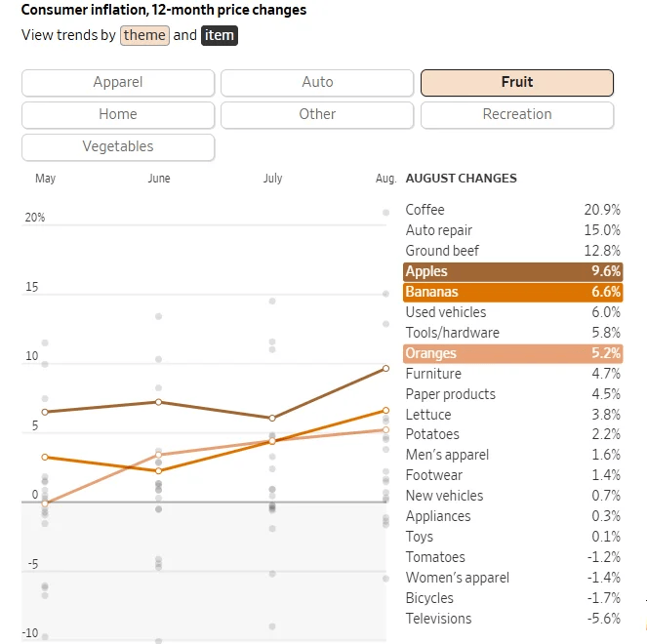Screen dimensions: 647x644
Task: Select the highlighted Oranges 5.2% row
Action: [512, 353]
